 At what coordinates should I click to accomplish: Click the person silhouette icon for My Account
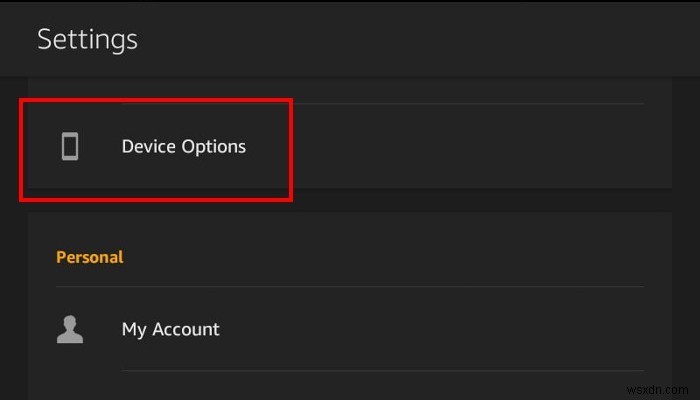(x=69, y=329)
